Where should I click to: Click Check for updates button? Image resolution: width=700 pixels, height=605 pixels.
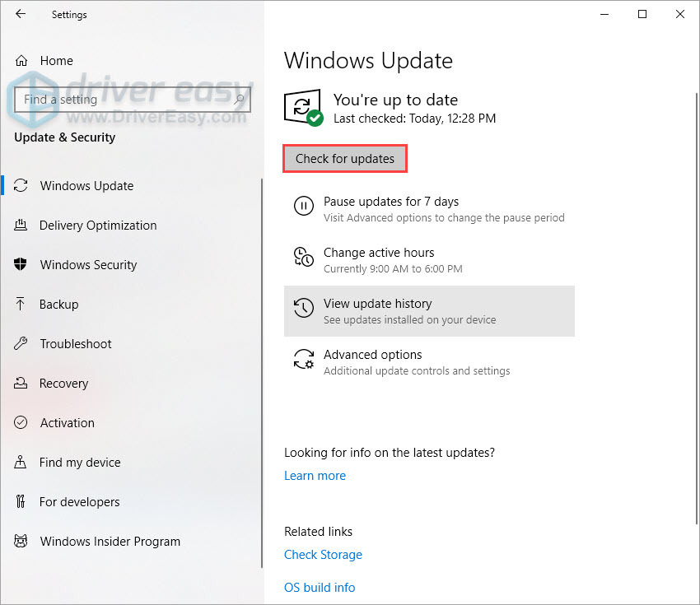pyautogui.click(x=345, y=158)
